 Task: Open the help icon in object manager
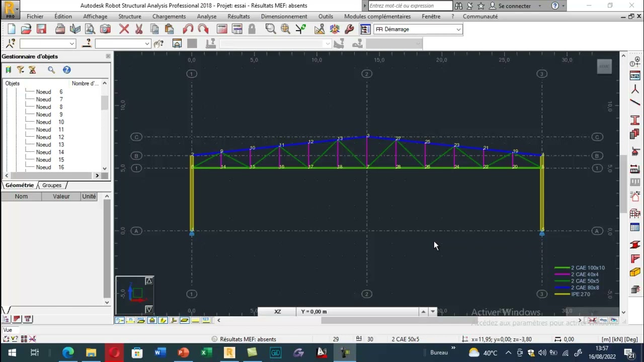tap(67, 70)
